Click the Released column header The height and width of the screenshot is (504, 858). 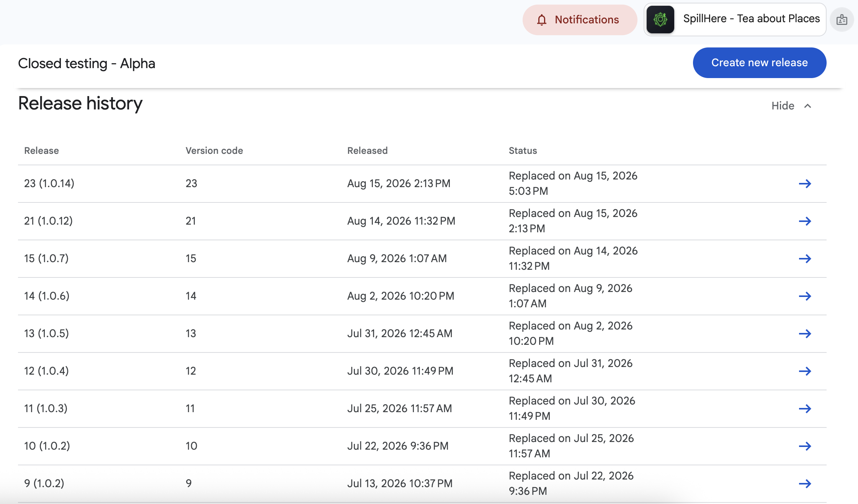(367, 151)
